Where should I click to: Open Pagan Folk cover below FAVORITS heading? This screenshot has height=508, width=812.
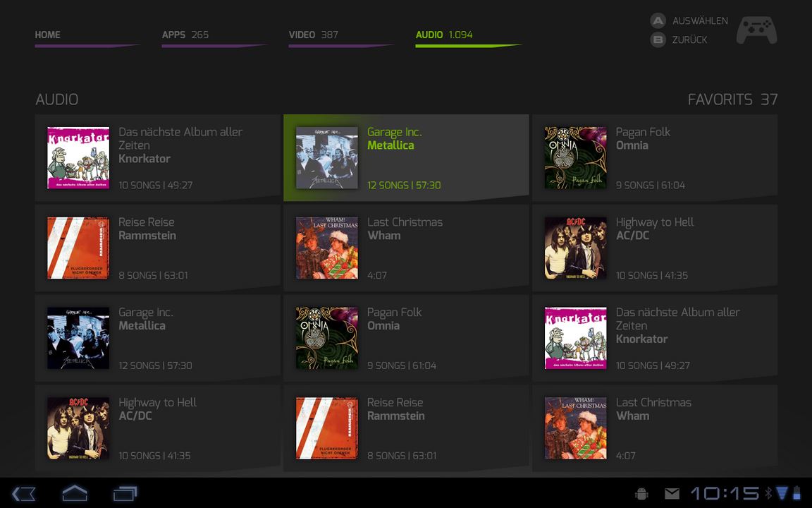(575, 157)
